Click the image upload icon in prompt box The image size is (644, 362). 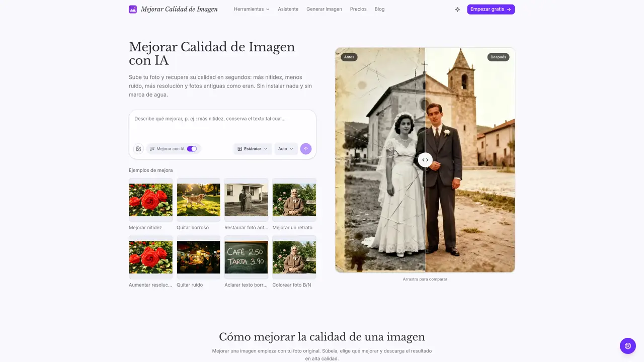point(138,149)
